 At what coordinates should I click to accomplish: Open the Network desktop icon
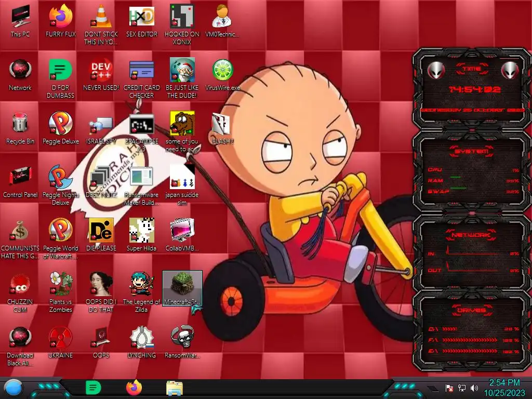point(20,75)
